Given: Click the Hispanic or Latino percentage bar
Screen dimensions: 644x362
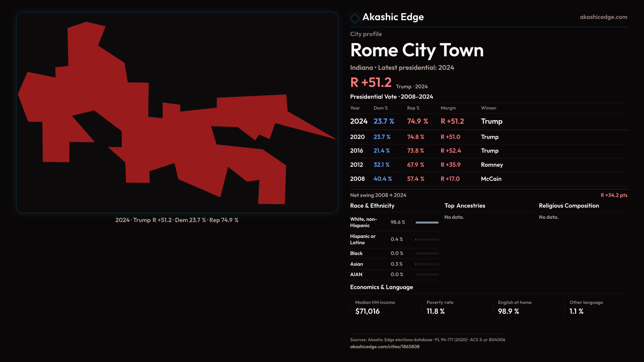Looking at the screenshot, I should pos(427,240).
